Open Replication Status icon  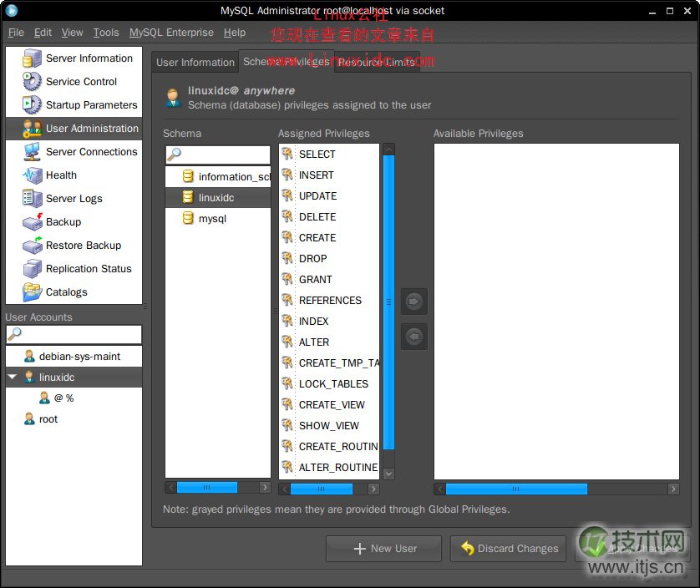32,269
